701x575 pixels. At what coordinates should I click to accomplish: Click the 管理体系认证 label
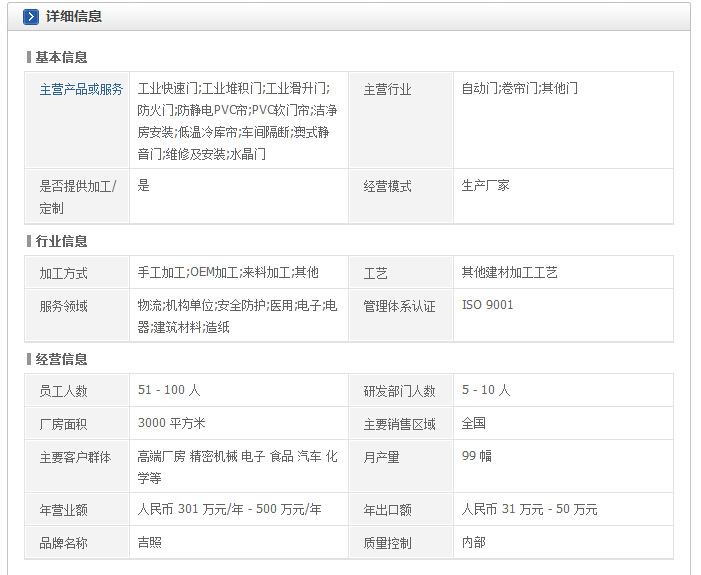coord(399,306)
